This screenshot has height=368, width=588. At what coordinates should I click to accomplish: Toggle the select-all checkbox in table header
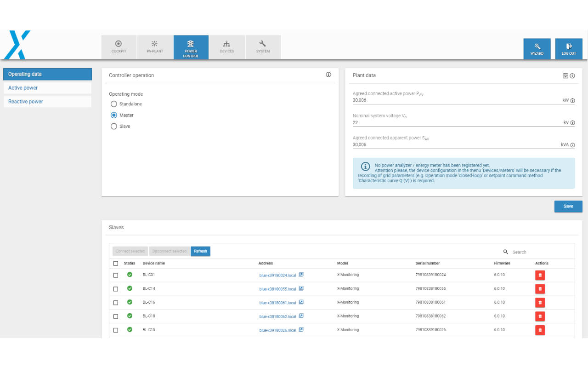point(116,264)
